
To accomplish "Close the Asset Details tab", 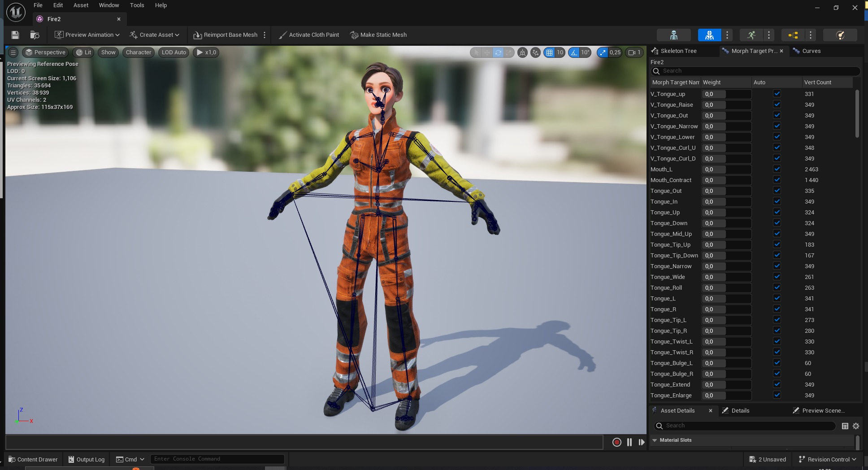I will [711, 411].
